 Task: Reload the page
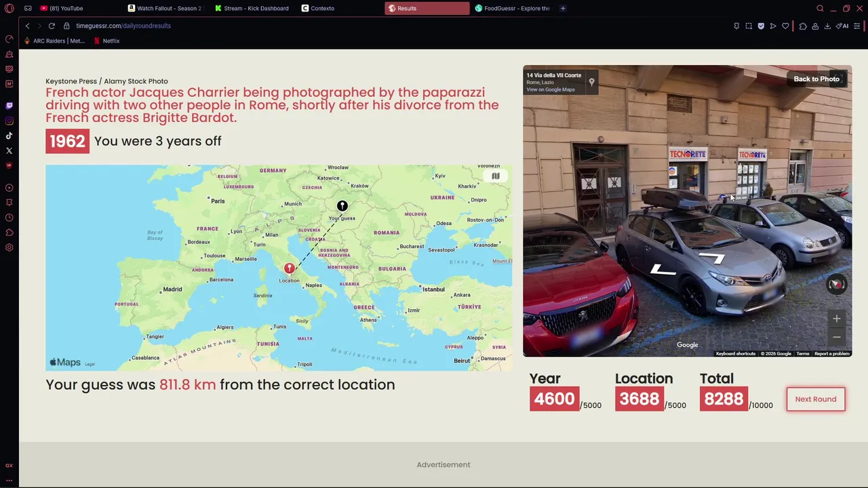[x=52, y=26]
